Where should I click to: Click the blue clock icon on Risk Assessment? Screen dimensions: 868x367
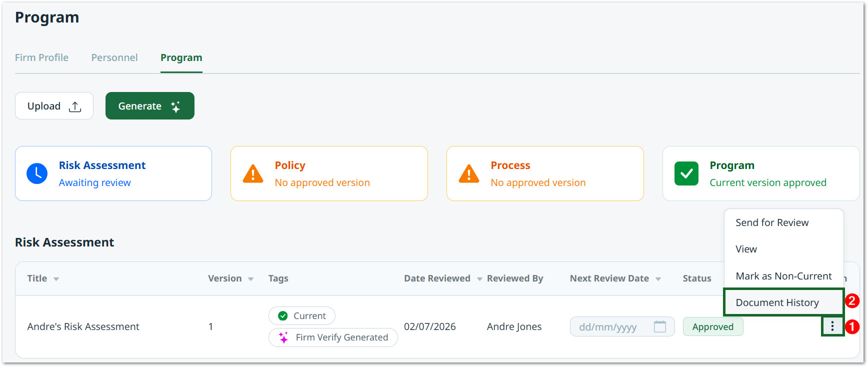[37, 173]
